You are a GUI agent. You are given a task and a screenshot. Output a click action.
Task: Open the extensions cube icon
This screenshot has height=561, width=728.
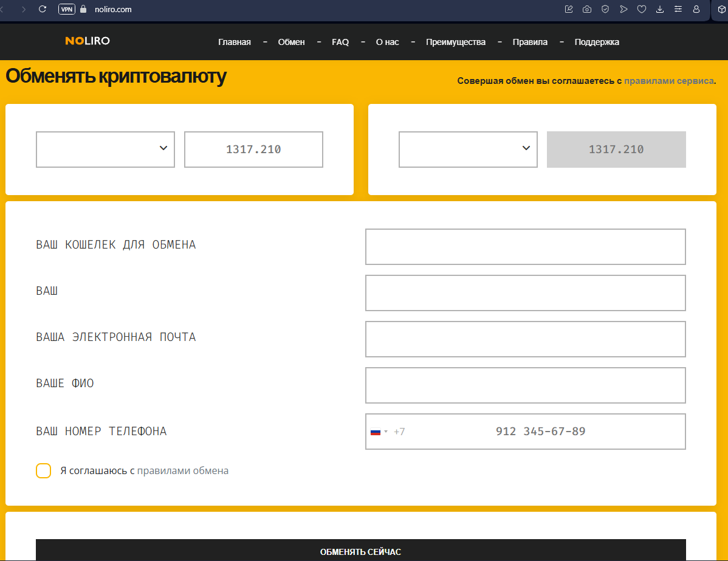[x=723, y=9]
